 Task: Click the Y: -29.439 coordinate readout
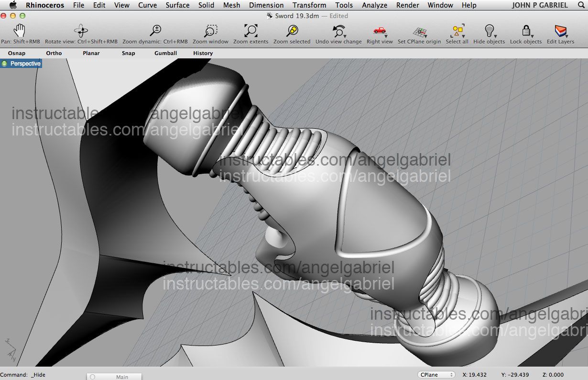pyautogui.click(x=515, y=375)
